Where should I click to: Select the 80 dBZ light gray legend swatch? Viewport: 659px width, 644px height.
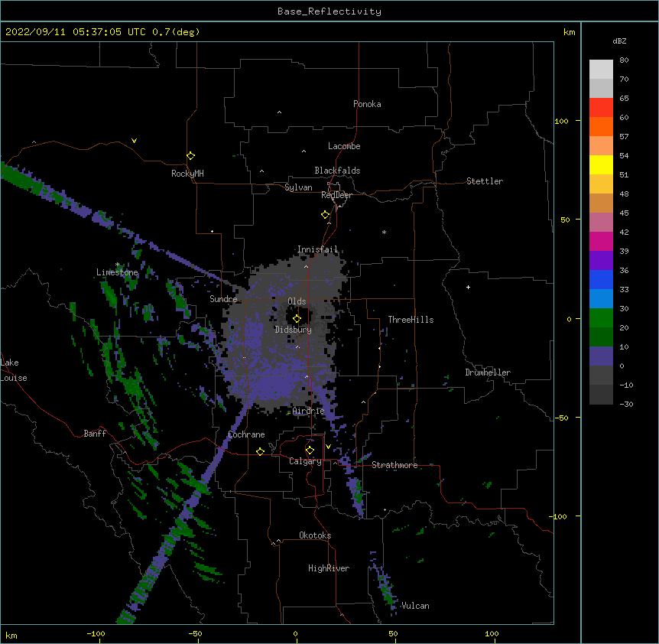[601, 69]
